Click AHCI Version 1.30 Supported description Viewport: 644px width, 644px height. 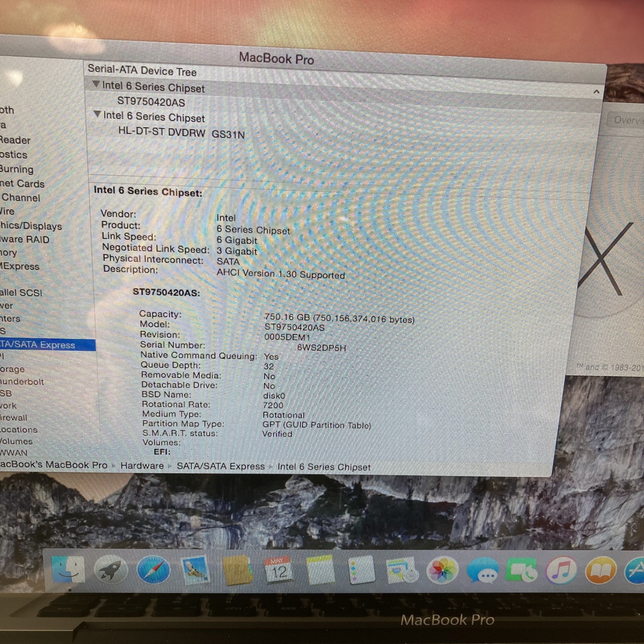coord(281,274)
